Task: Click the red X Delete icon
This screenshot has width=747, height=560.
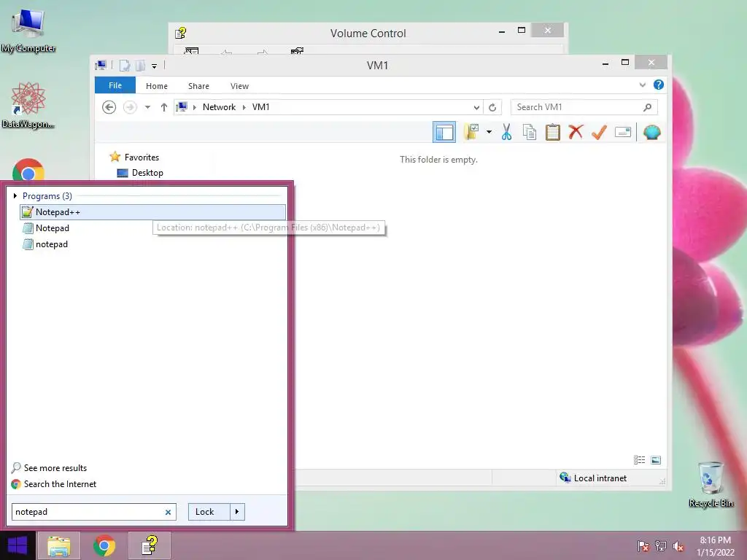Action: click(576, 131)
